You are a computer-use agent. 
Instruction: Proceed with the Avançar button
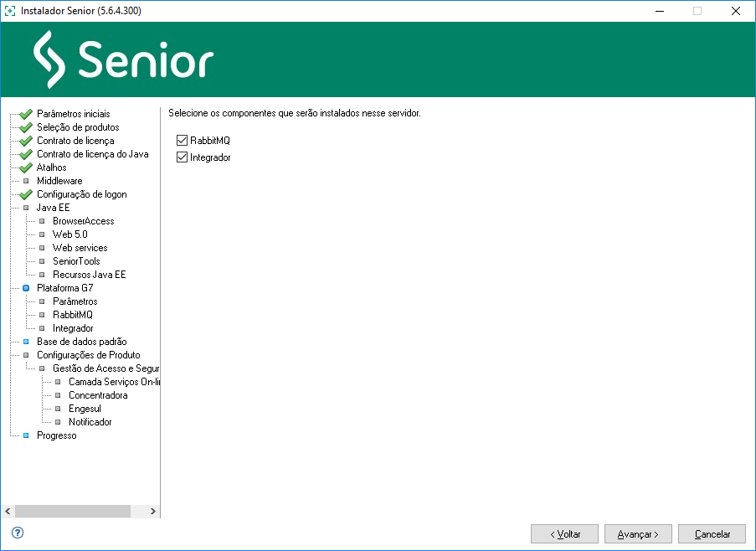click(638, 534)
